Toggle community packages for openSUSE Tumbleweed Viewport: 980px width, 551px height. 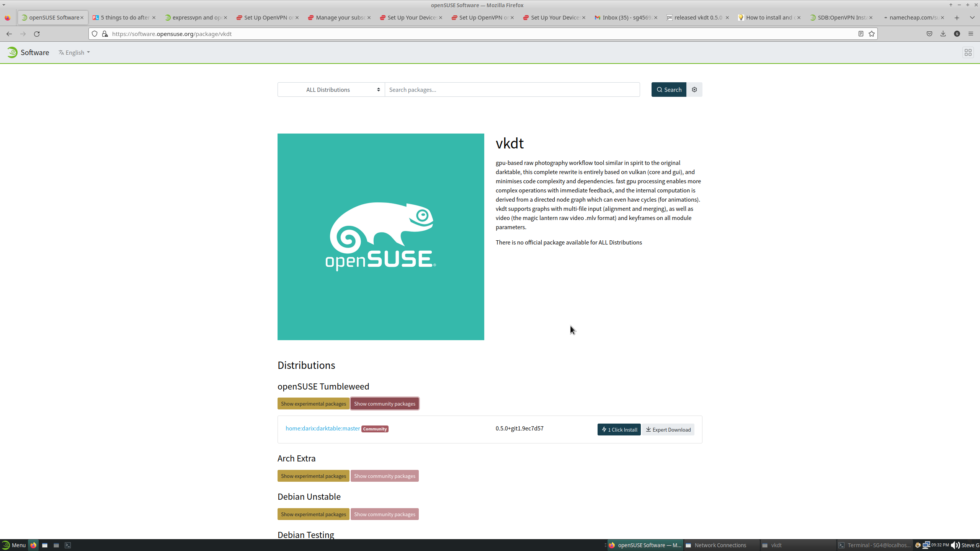tap(385, 404)
